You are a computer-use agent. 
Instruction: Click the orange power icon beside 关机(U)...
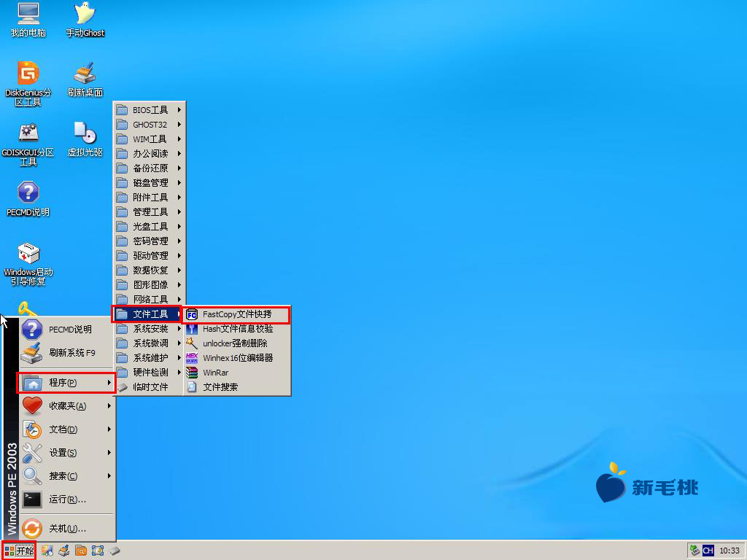click(x=32, y=529)
